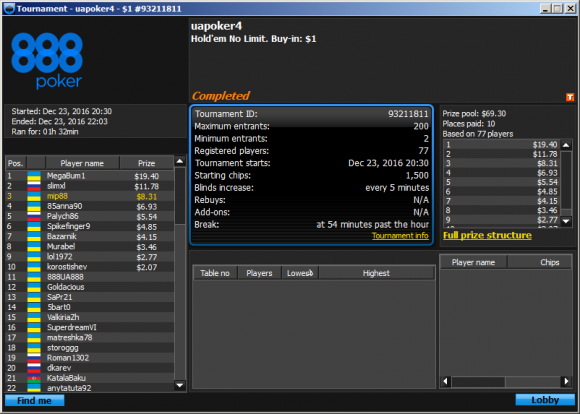Click the Table no column header

(x=215, y=273)
